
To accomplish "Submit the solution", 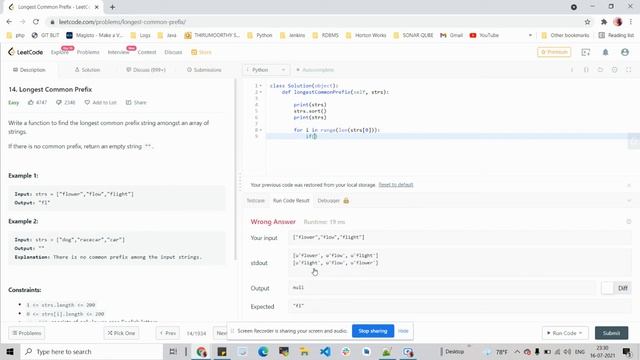I will 611,333.
